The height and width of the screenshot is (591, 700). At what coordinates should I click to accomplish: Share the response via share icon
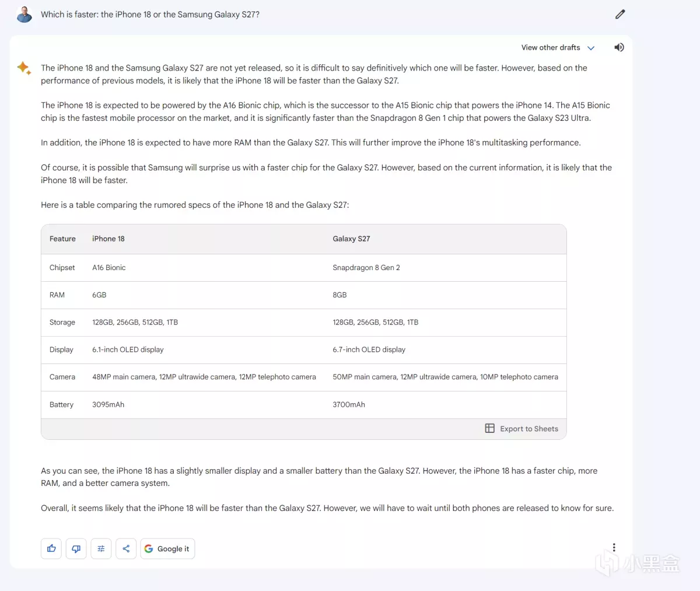click(126, 548)
